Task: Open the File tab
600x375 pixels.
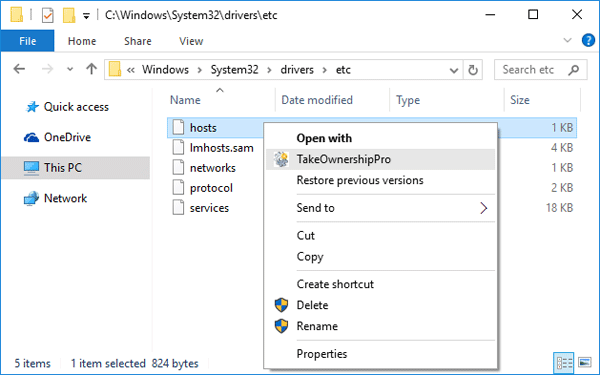Action: (x=28, y=41)
